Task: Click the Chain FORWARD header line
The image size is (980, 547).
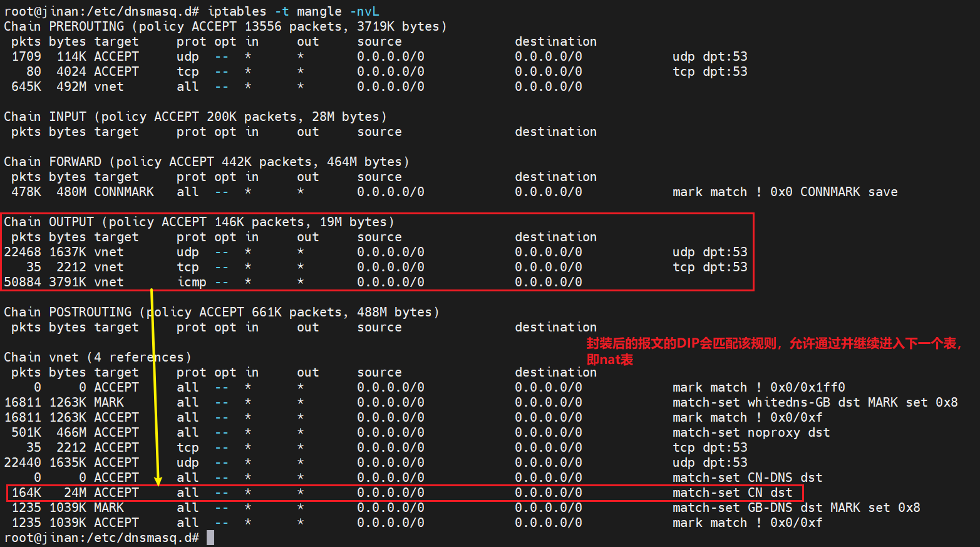Action: pyautogui.click(x=207, y=162)
